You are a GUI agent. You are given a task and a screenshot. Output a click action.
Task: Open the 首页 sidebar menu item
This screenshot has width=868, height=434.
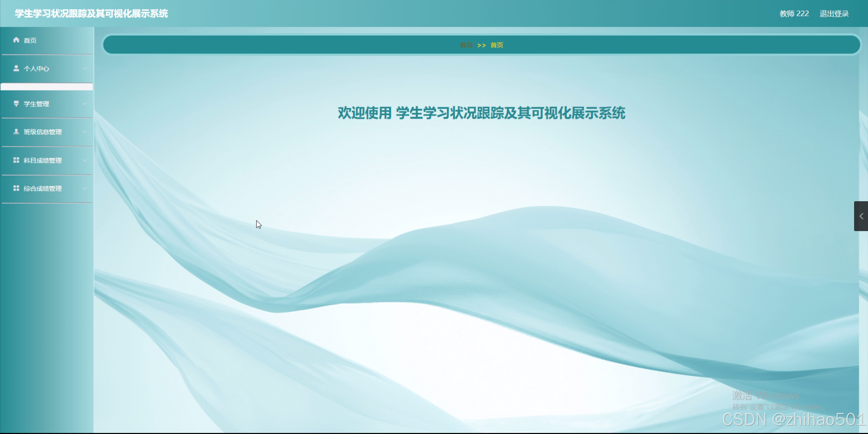(30, 40)
